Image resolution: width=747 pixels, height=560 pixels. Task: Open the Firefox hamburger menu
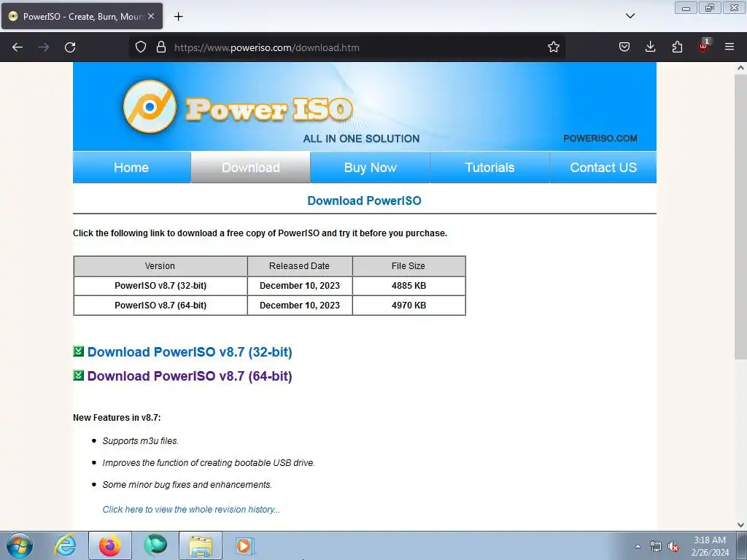point(729,47)
